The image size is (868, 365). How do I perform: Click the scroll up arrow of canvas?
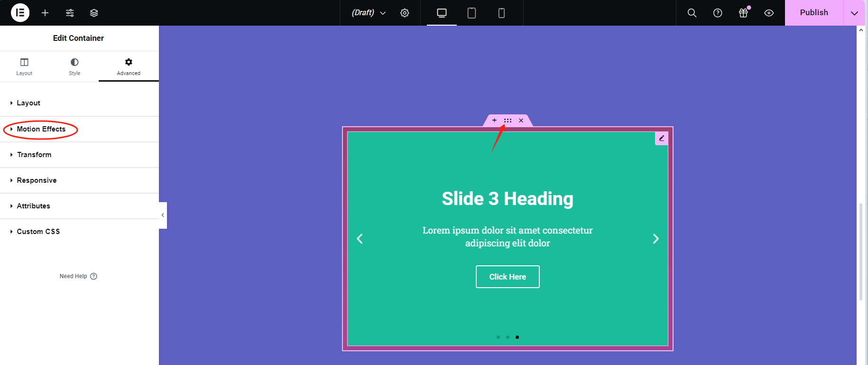[861, 30]
